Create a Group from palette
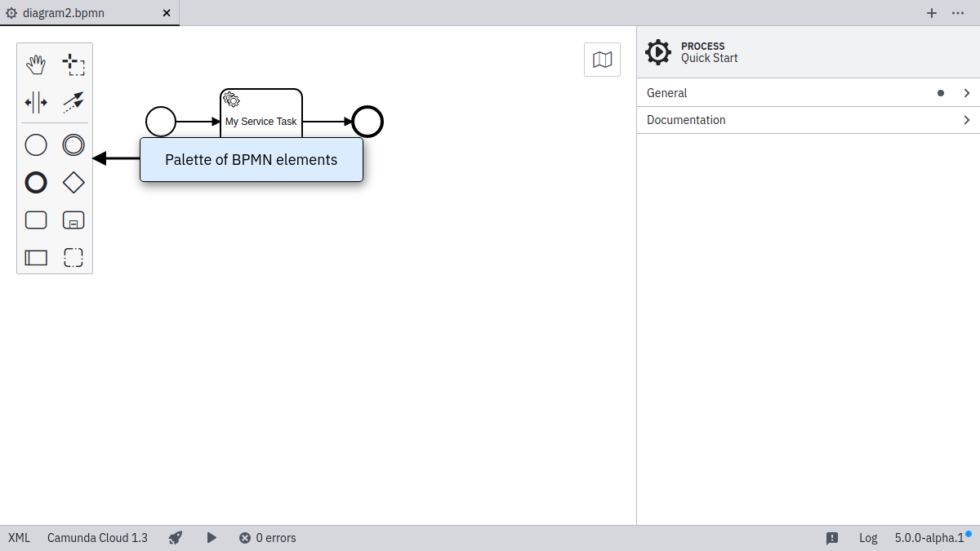The height and width of the screenshot is (551, 980). tap(73, 258)
